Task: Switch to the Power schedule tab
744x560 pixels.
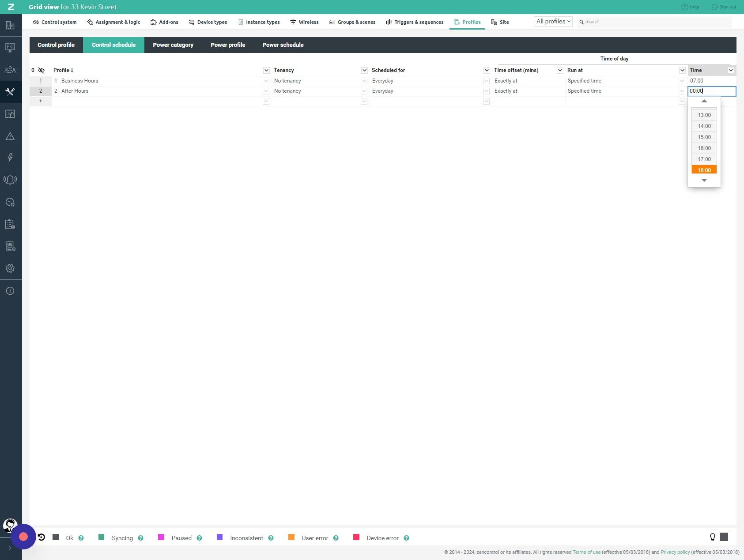Action: 283,45
